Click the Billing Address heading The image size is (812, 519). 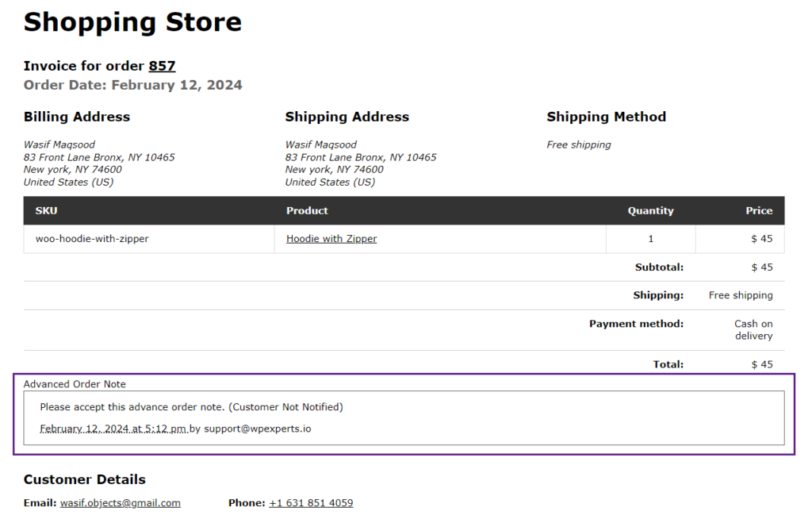click(x=77, y=117)
